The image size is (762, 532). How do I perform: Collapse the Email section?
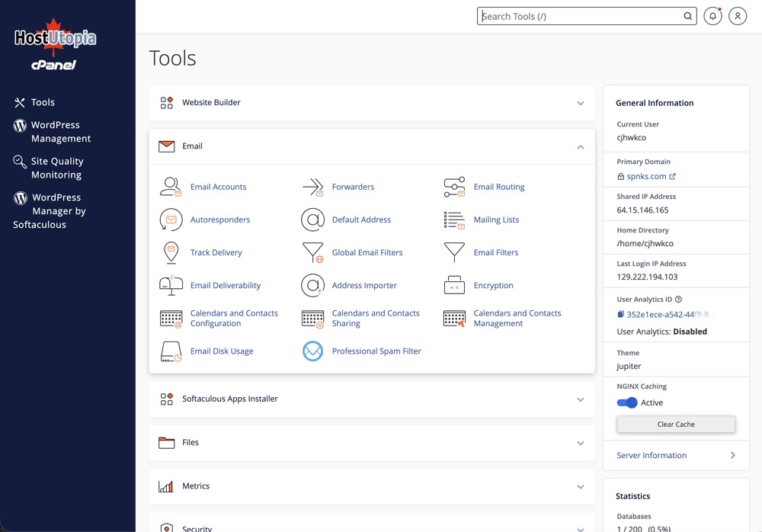580,146
